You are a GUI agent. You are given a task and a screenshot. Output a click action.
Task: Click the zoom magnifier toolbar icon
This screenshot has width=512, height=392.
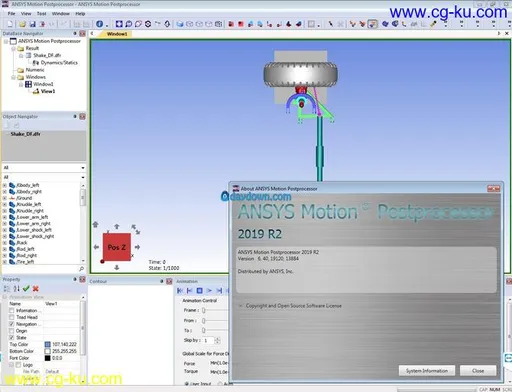[x=129, y=24]
